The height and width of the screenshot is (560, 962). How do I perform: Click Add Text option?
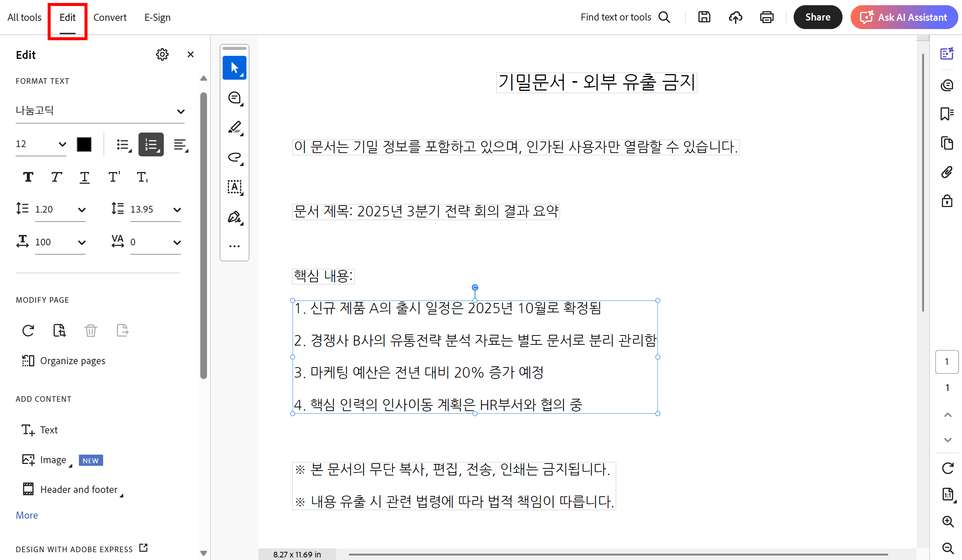point(40,430)
